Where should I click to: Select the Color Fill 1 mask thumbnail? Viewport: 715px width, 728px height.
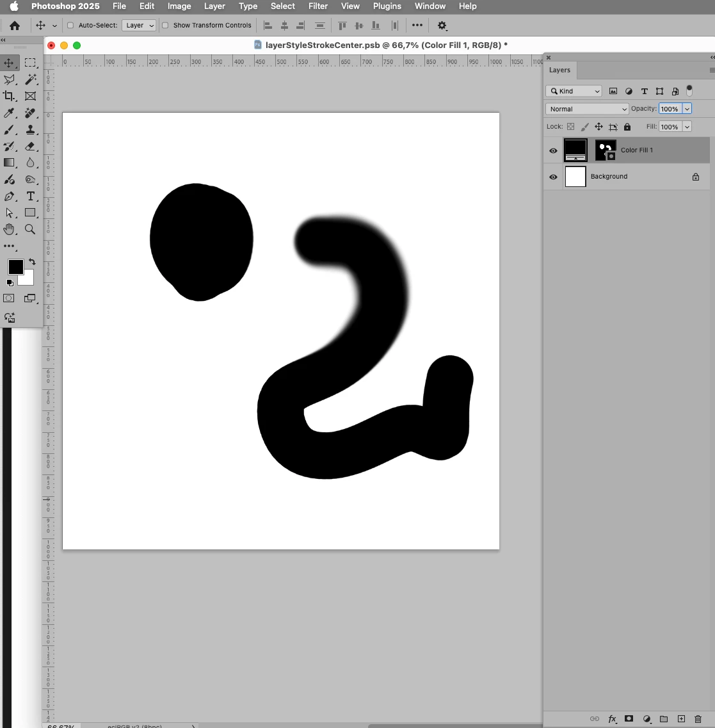click(x=606, y=150)
